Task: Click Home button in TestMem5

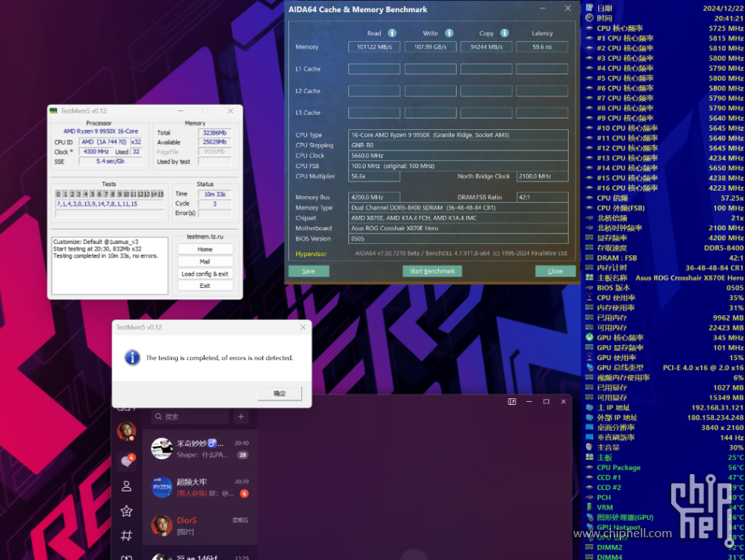Action: click(205, 249)
